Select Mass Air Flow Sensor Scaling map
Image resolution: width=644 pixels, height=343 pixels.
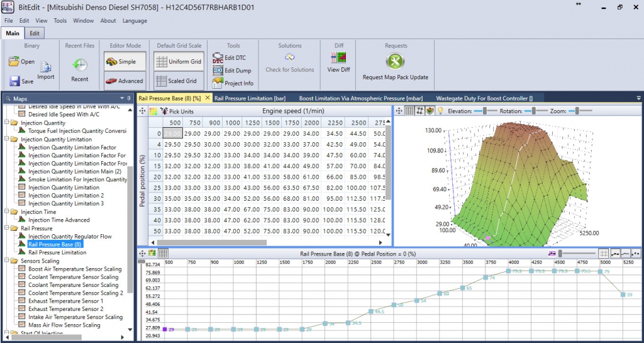pos(64,325)
